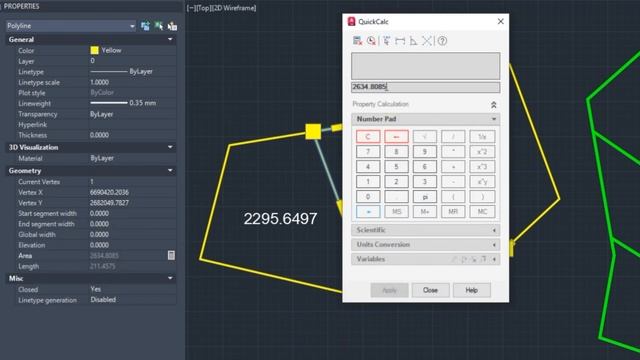Image resolution: width=640 pixels, height=360 pixels.
Task: Click number 1 on number pad
Action: tap(368, 182)
